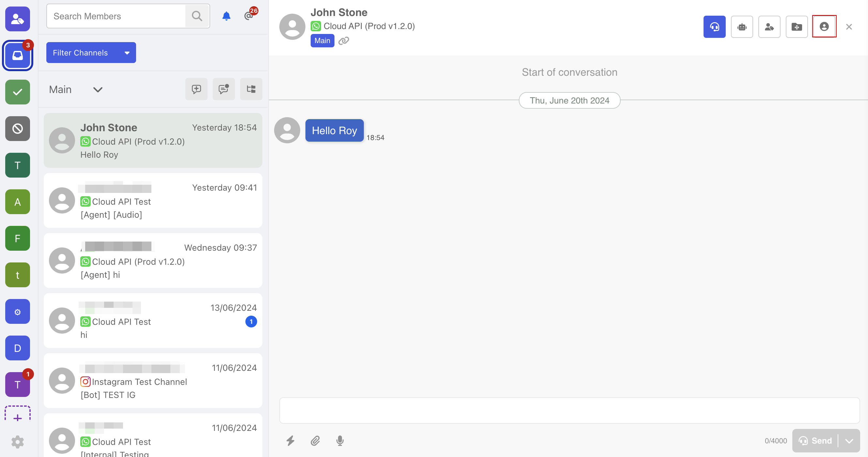Toggle the unread chats filter icon
The height and width of the screenshot is (457, 868).
click(x=224, y=89)
